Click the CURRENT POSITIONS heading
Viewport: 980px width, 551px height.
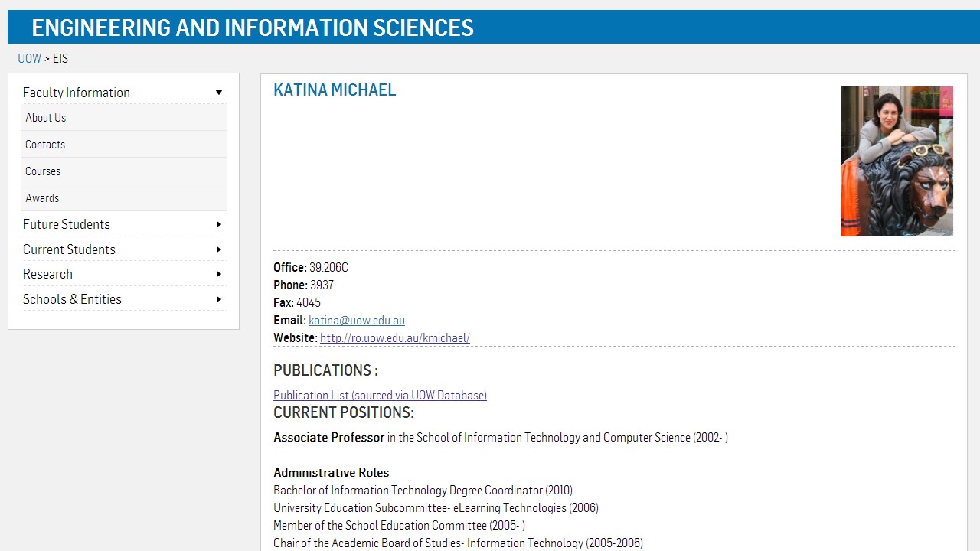pos(344,412)
